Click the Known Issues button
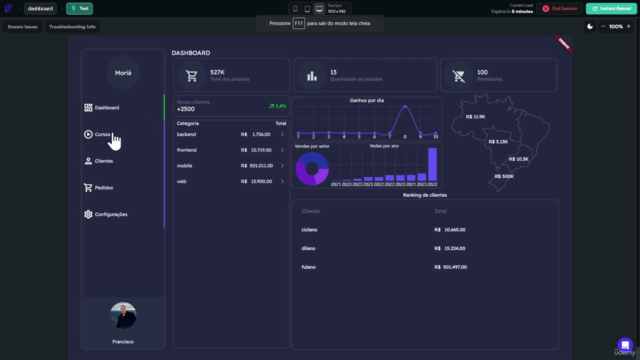The width and height of the screenshot is (640, 360). pos(23,27)
